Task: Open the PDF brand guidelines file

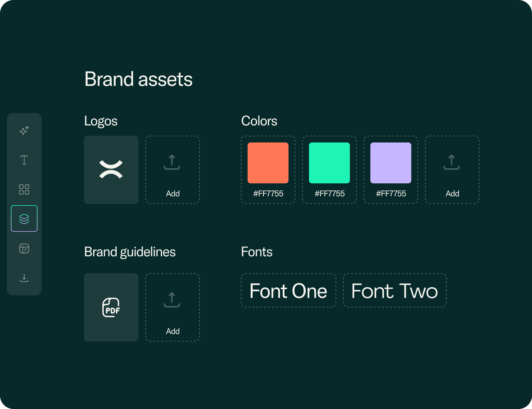Action: click(x=111, y=307)
